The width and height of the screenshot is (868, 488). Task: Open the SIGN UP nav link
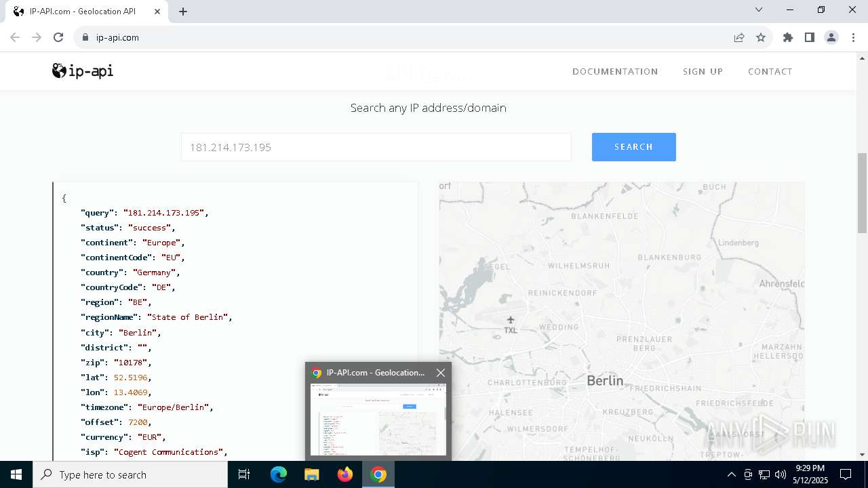703,71
